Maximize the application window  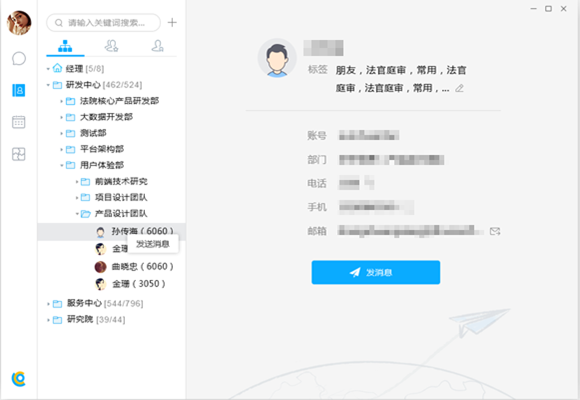549,9
